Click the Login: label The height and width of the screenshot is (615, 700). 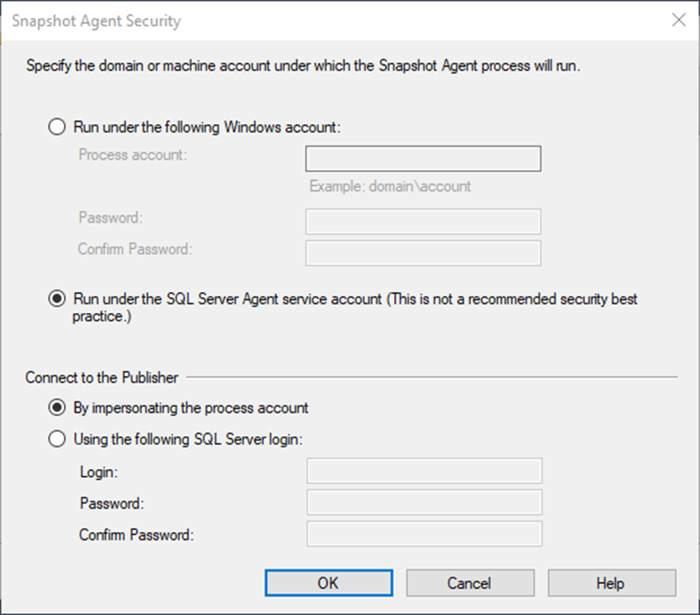pyautogui.click(x=99, y=472)
